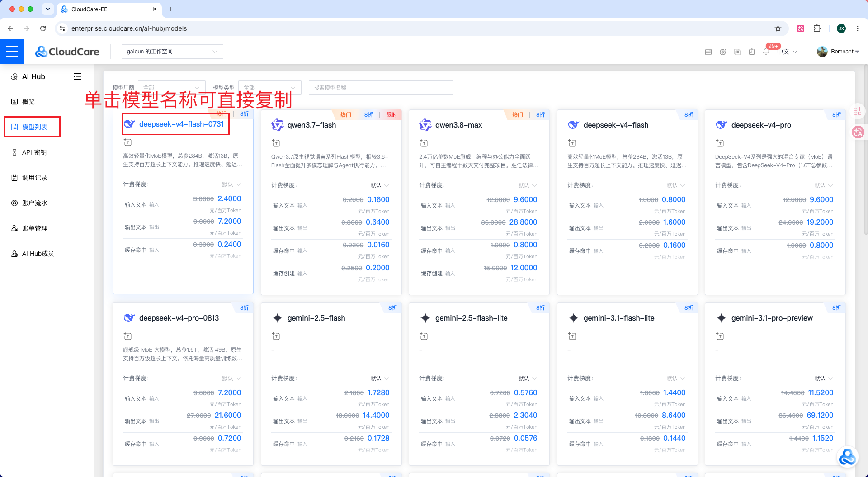Copy the gemini-3.1-pro-preview model name

772,318
